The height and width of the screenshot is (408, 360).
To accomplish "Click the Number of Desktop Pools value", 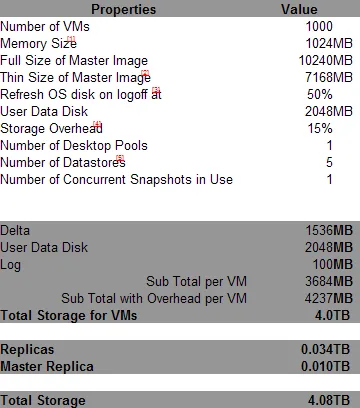I will coord(329,145).
